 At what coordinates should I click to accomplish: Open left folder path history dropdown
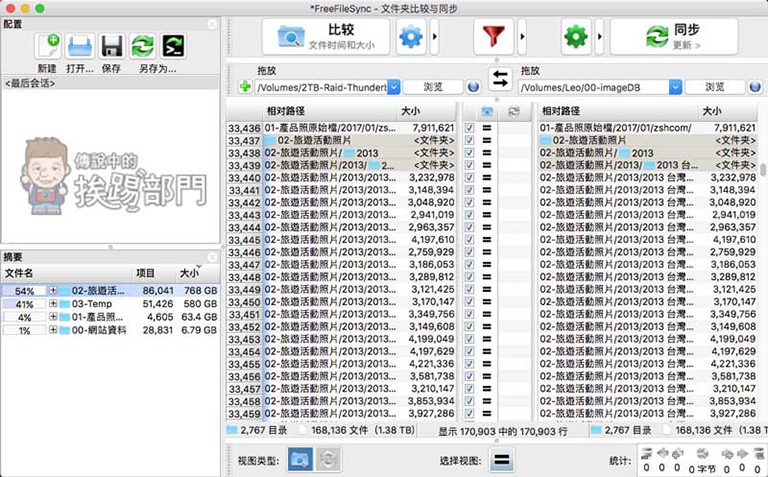coord(394,87)
